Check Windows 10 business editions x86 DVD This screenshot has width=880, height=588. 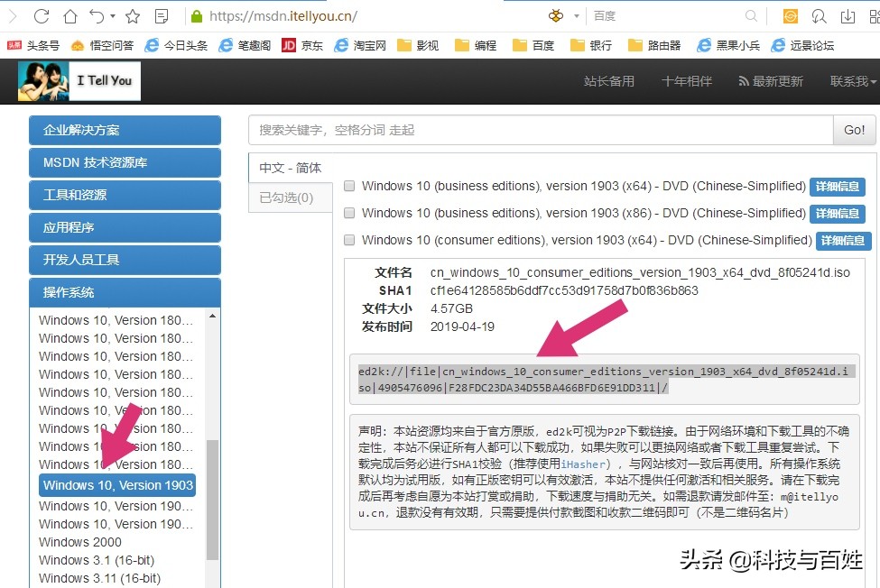click(349, 213)
